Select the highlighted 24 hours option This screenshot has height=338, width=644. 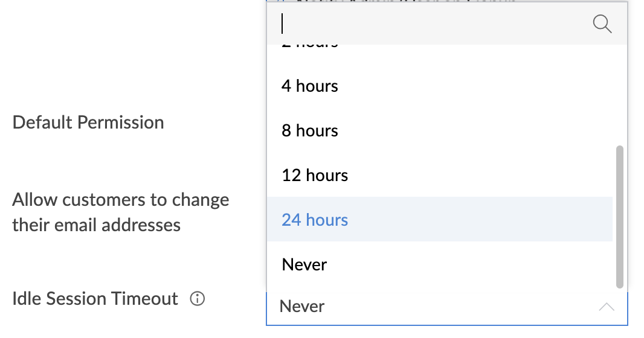point(315,220)
